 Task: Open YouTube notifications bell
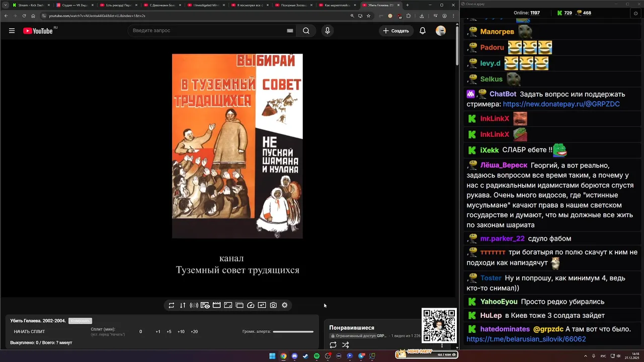(423, 31)
